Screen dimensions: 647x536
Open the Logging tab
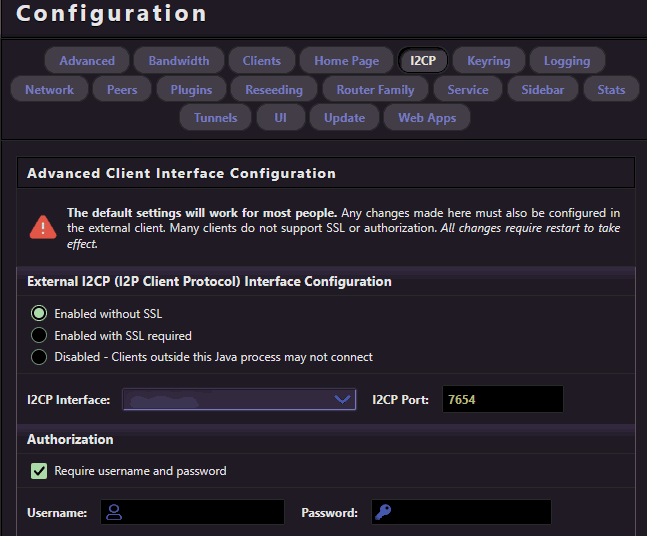[567, 61]
